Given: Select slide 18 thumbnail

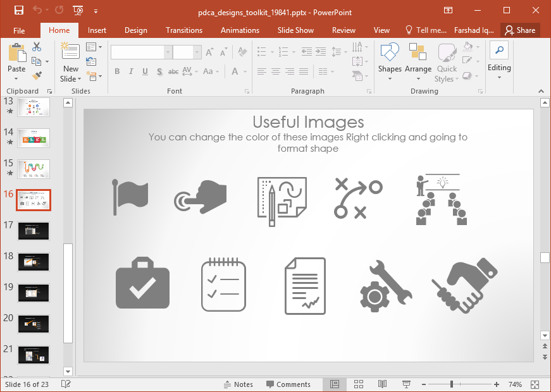Looking at the screenshot, I should click(33, 262).
